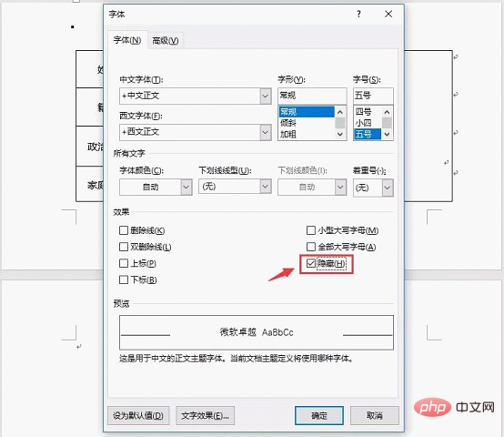Click the 设为默认值(D) button

pyautogui.click(x=138, y=415)
